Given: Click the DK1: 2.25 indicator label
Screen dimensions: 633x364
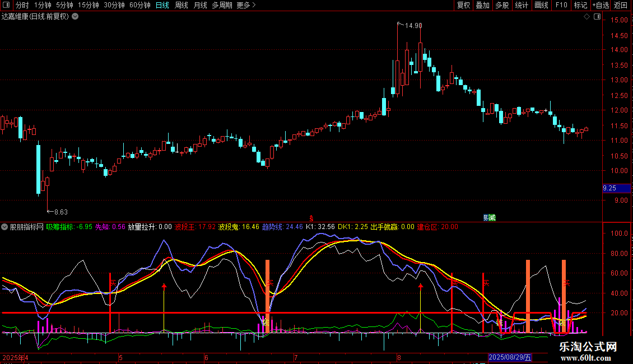Looking at the screenshot, I should click(x=353, y=227).
